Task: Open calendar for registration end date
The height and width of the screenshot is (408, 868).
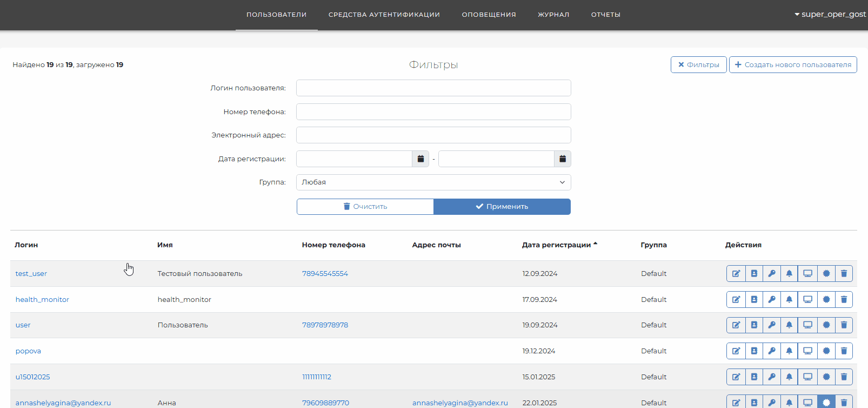Action: [562, 159]
